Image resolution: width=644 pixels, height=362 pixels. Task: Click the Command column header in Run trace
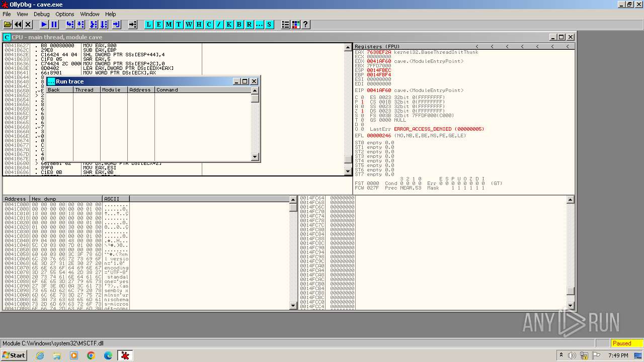click(x=203, y=90)
